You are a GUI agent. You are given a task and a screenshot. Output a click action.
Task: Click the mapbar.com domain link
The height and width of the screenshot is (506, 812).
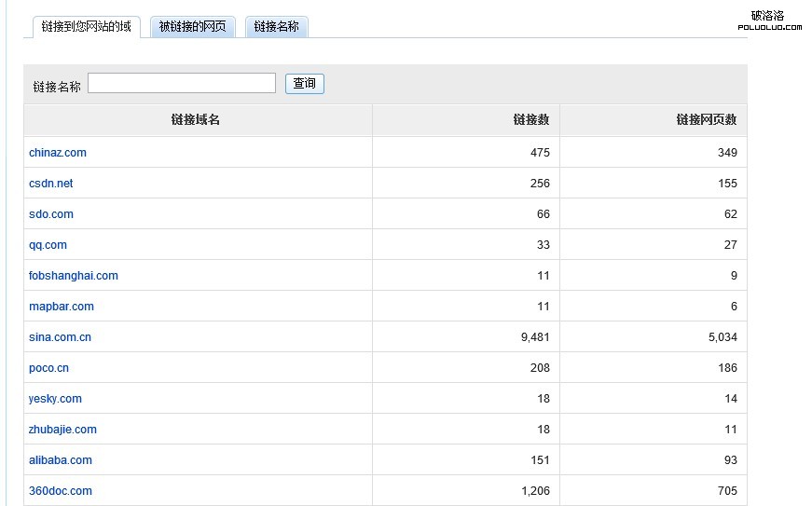point(62,307)
